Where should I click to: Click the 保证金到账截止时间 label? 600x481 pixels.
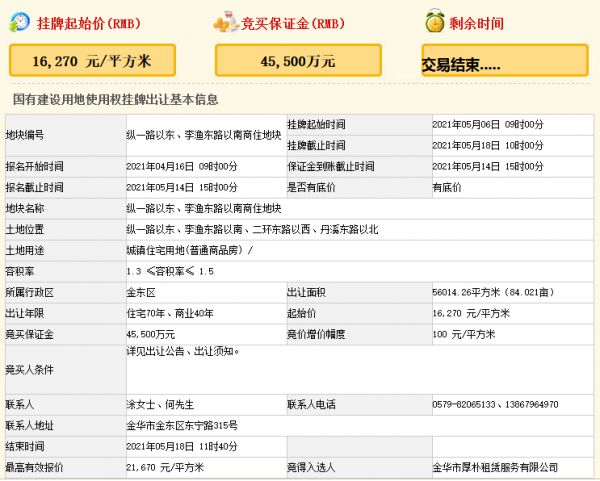point(331,166)
